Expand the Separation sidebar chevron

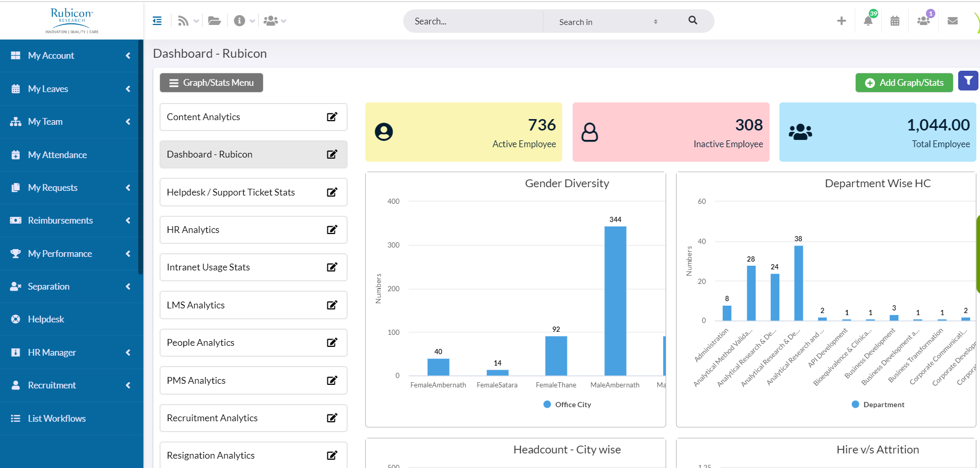point(128,287)
